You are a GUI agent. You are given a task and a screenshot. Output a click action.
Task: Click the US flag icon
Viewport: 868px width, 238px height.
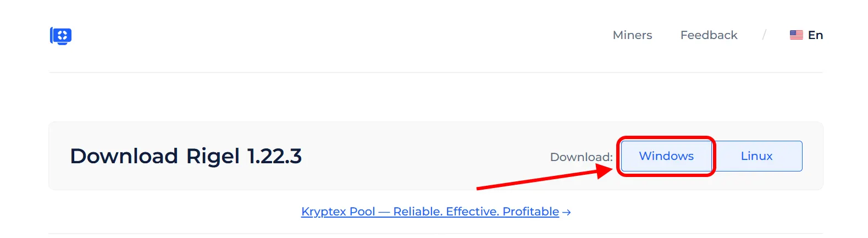click(796, 35)
